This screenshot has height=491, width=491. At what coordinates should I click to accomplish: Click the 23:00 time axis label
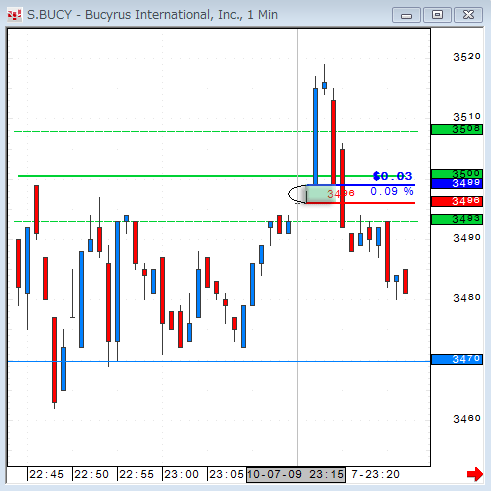tap(182, 474)
